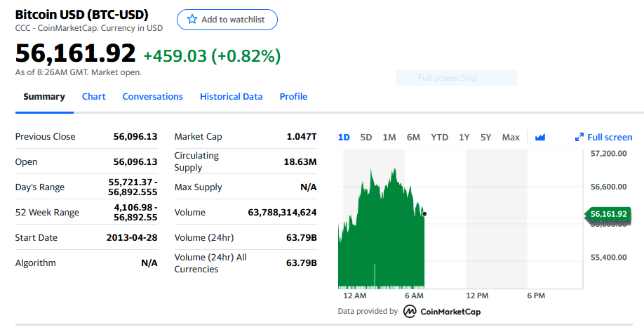Viewport: 644px width, 332px height.
Task: Open the Conversations tab
Action: point(153,97)
